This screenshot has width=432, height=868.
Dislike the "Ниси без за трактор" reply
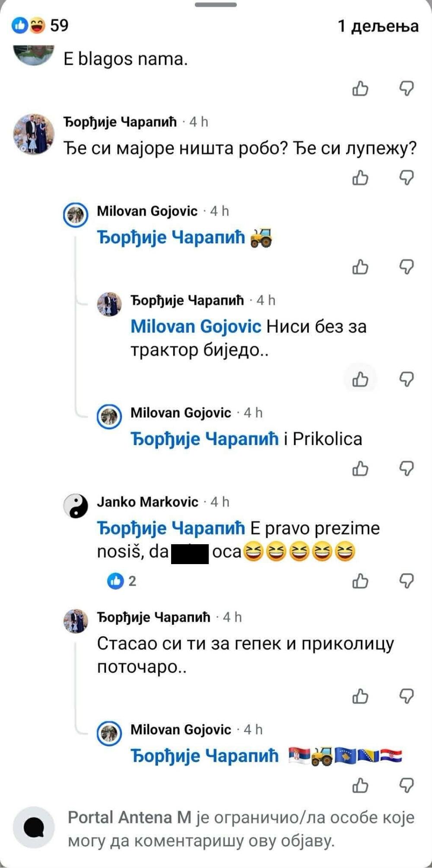(x=407, y=379)
